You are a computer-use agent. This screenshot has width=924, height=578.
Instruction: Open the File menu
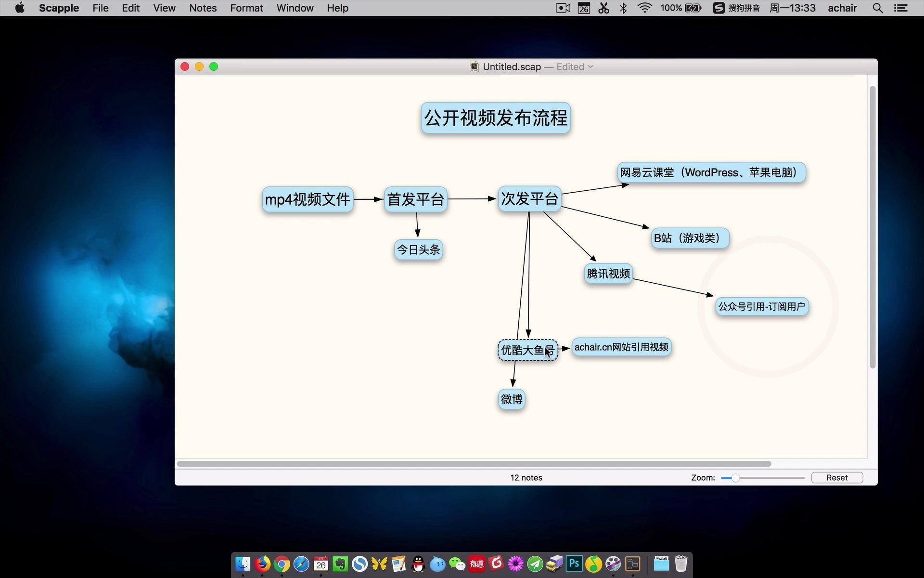click(x=101, y=8)
